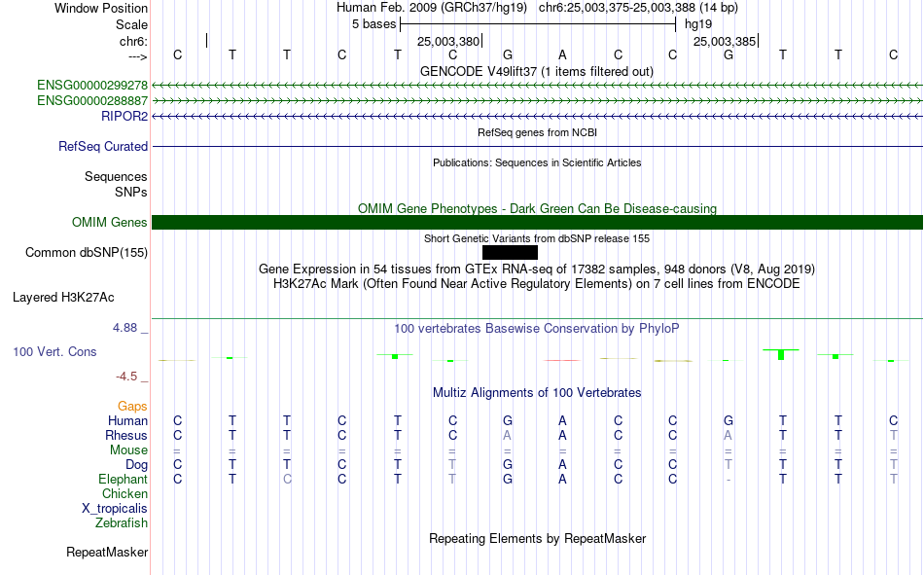Click the genome coordinates header chr6:25,003,375-25,003,388

pyautogui.click(x=638, y=8)
